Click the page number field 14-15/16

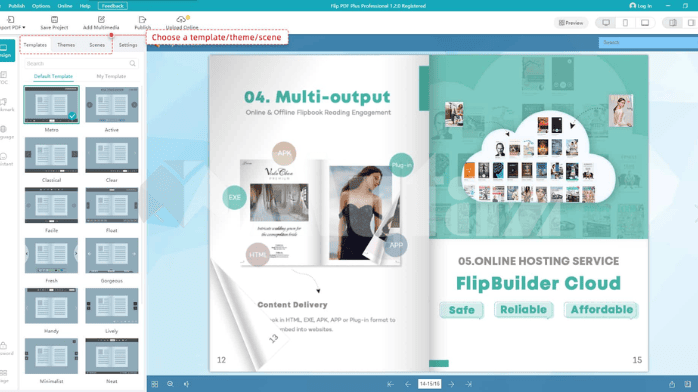(430, 384)
